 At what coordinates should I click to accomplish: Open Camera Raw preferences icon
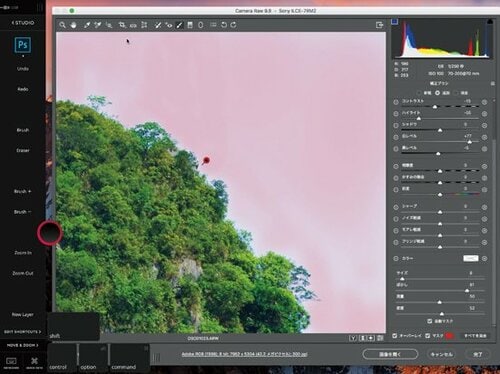[x=213, y=25]
